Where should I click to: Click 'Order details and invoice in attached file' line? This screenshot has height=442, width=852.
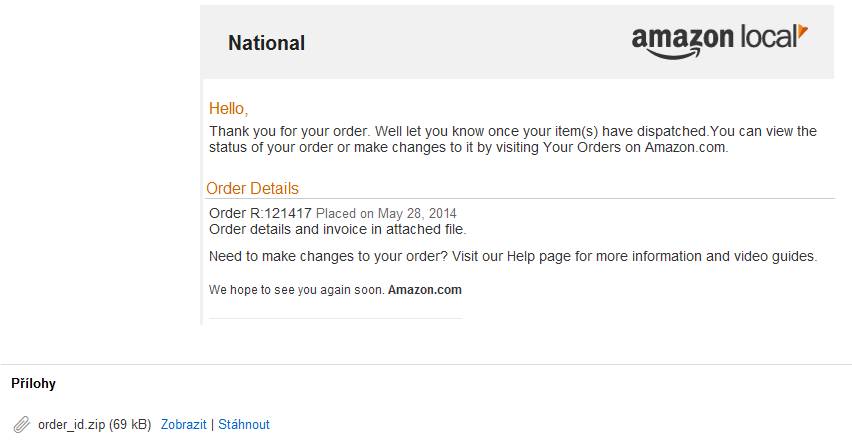pyautogui.click(x=337, y=229)
